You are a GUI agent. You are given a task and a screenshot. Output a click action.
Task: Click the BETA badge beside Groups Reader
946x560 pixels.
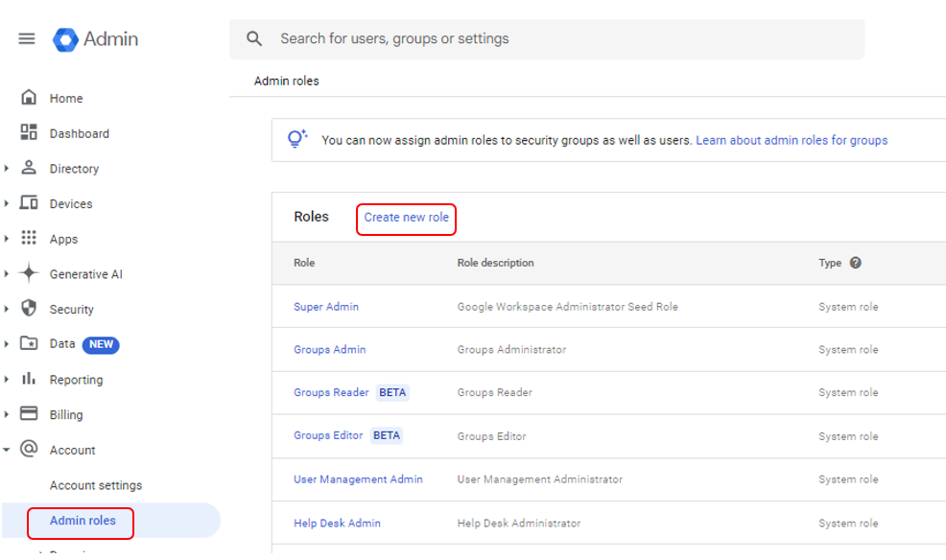(x=392, y=392)
